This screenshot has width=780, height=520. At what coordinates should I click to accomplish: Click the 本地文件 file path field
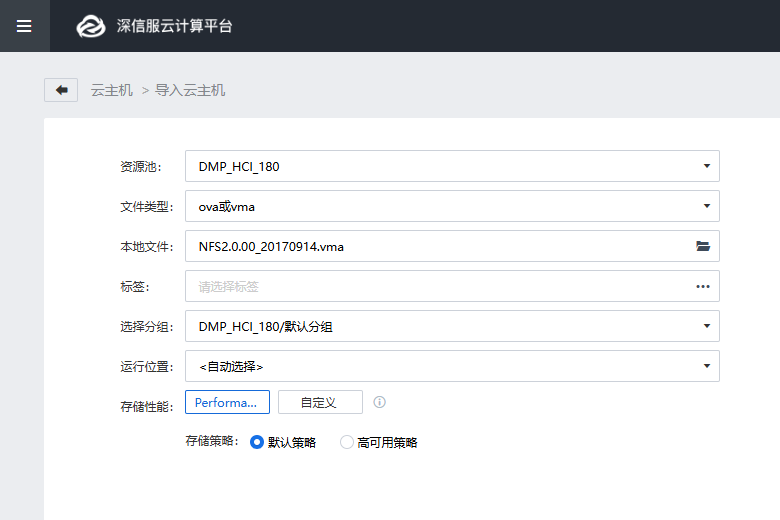pos(430,246)
